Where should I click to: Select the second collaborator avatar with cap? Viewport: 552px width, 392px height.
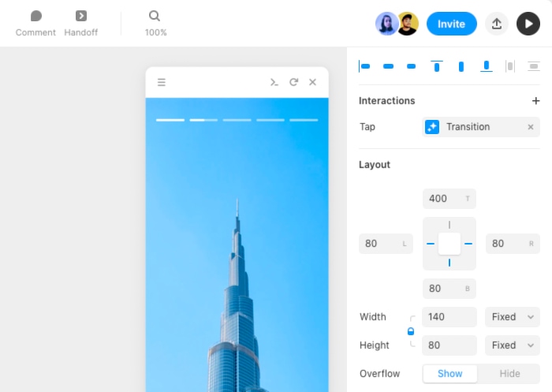tap(408, 24)
